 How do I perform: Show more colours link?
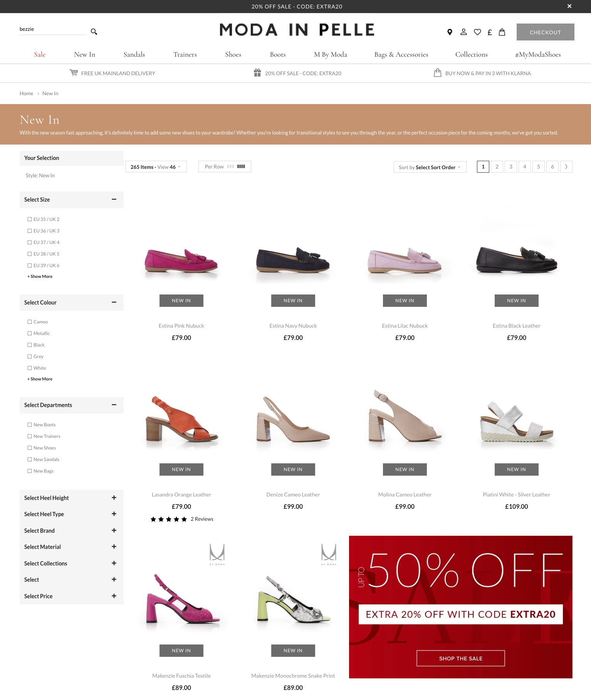point(40,379)
